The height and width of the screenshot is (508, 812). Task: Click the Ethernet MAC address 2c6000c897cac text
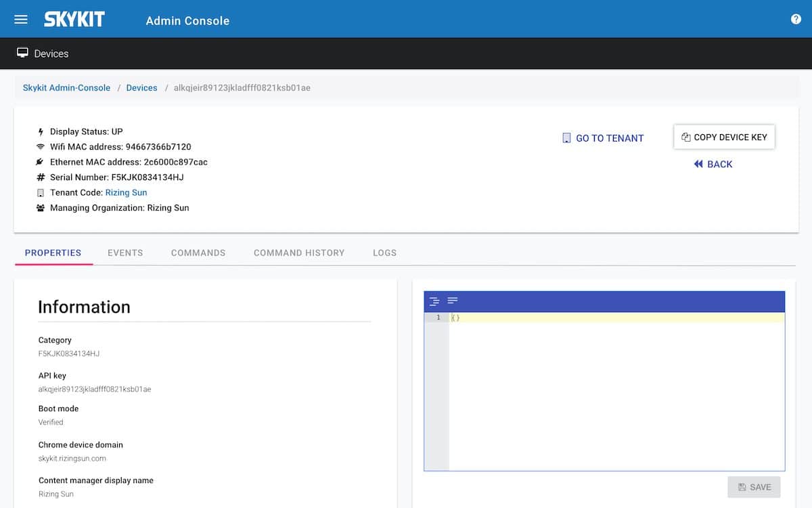pyautogui.click(x=129, y=162)
